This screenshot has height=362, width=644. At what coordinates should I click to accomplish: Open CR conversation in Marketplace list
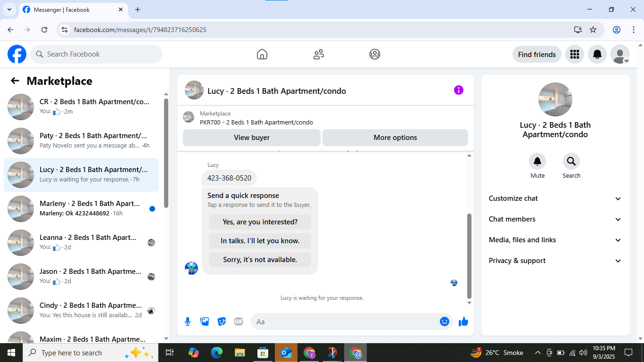click(x=81, y=107)
